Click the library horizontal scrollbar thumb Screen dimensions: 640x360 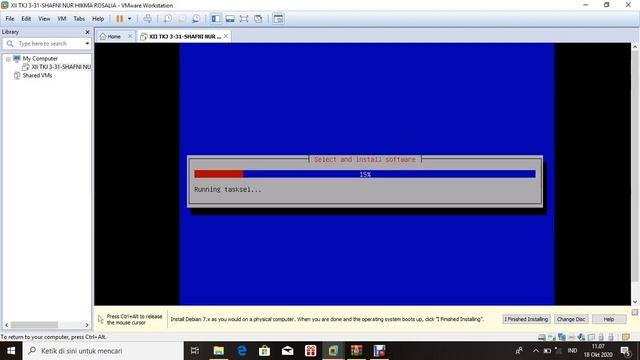click(34, 325)
